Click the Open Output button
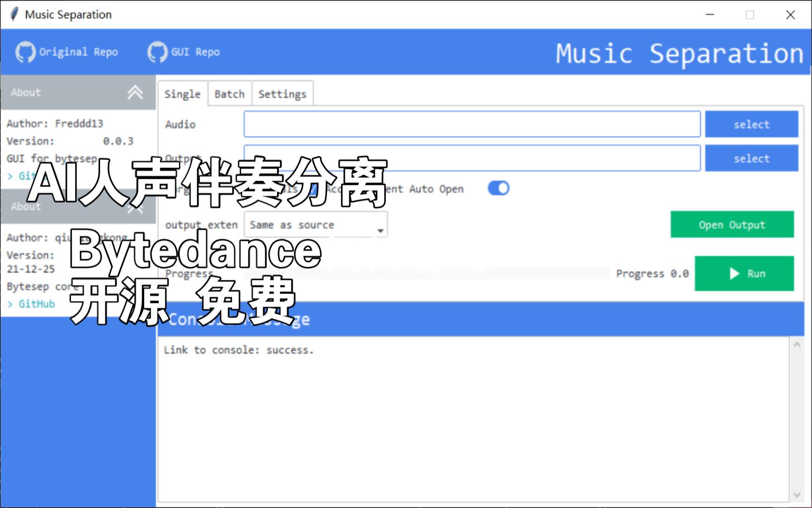Viewport: 812px width, 508px height. [x=732, y=224]
